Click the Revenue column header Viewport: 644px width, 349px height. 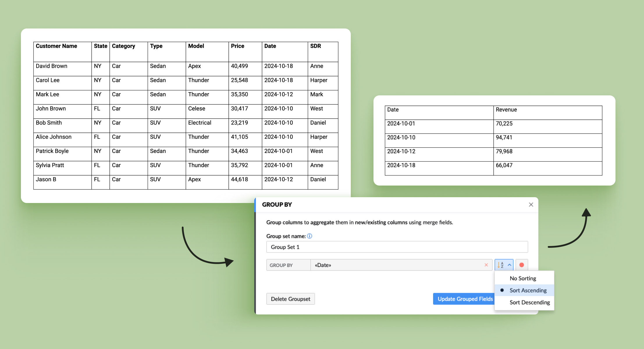(548, 113)
